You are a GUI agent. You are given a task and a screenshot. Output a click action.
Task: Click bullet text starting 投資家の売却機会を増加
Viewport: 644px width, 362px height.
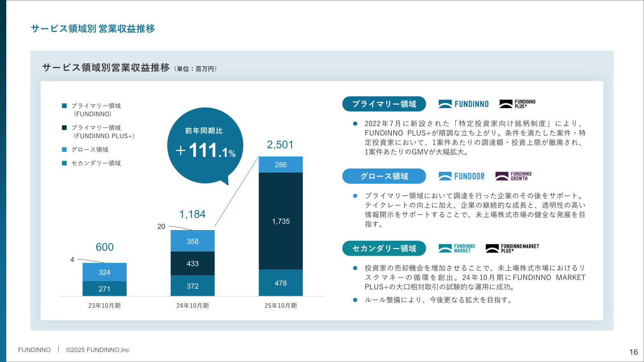point(475,278)
